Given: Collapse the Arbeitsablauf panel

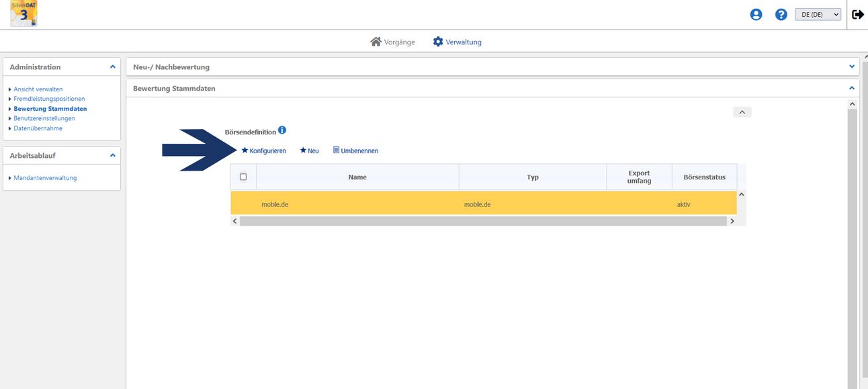Looking at the screenshot, I should [112, 156].
